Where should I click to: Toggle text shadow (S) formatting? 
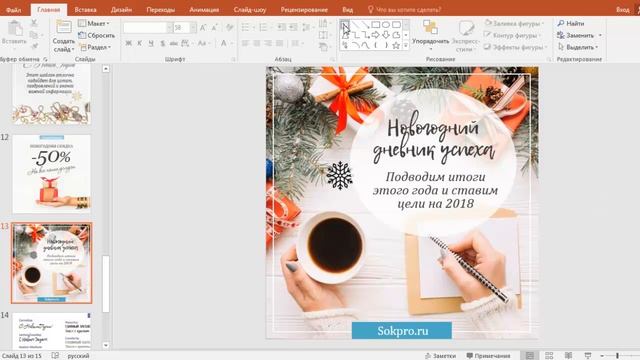[x=162, y=43]
